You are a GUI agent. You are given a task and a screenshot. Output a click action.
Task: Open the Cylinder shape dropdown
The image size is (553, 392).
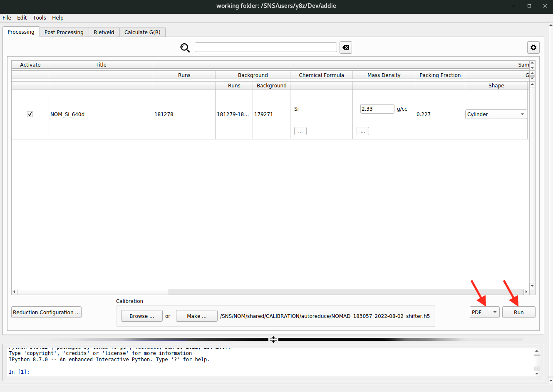click(496, 114)
